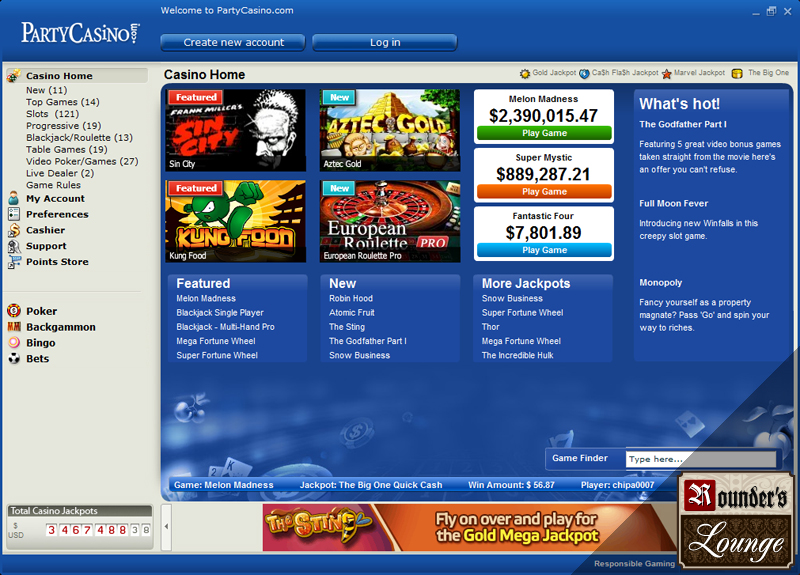This screenshot has width=800, height=575.
Task: Click the Bingo ball icon
Action: [14, 342]
